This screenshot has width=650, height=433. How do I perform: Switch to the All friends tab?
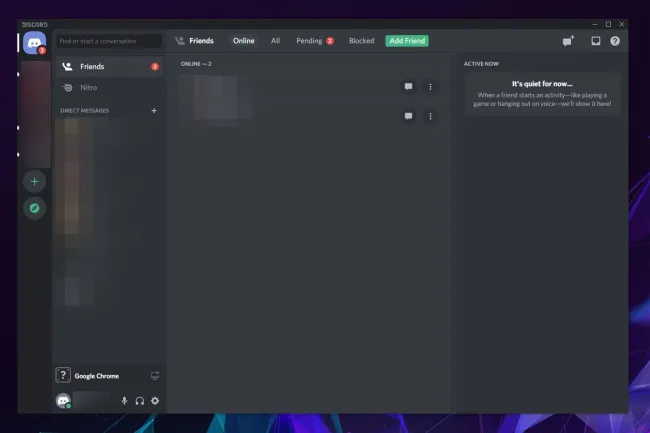click(x=275, y=41)
